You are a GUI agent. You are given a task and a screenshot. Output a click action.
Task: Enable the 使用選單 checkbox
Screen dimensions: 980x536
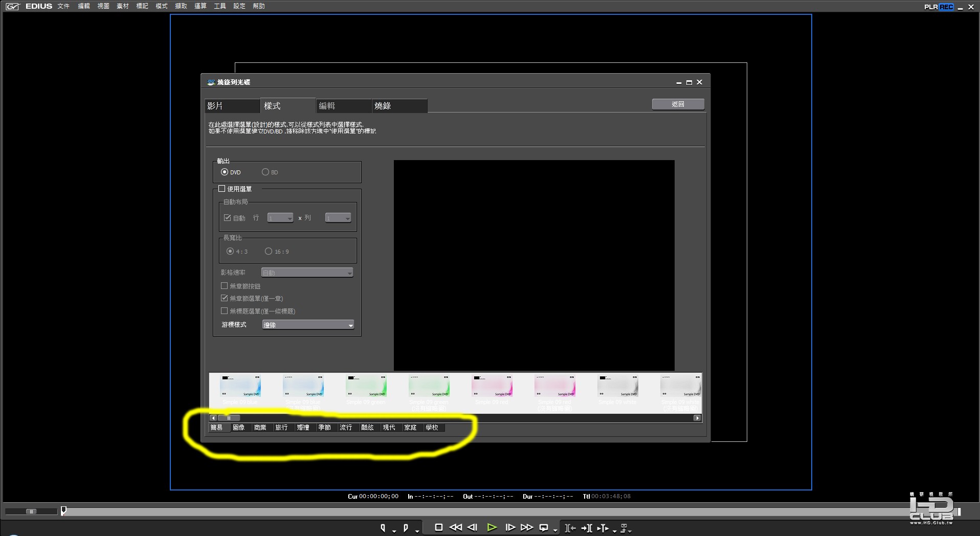coord(222,189)
